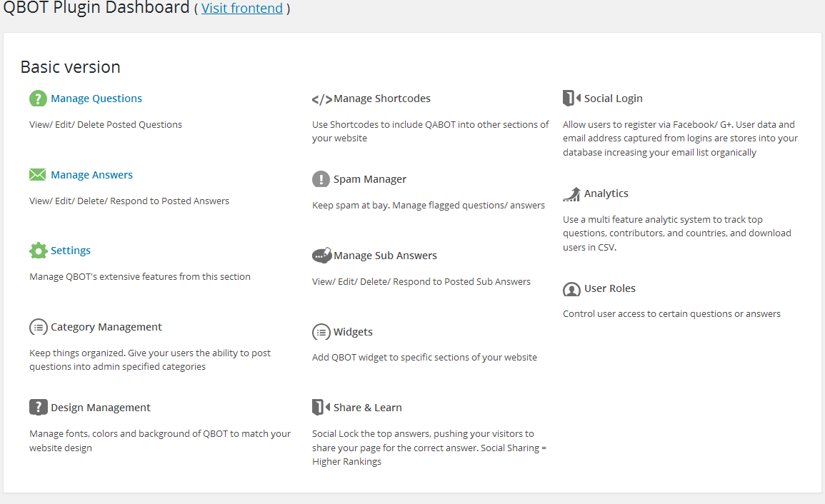The height and width of the screenshot is (504, 825).
Task: Click the Share & Learn door icon
Action: coord(321,408)
